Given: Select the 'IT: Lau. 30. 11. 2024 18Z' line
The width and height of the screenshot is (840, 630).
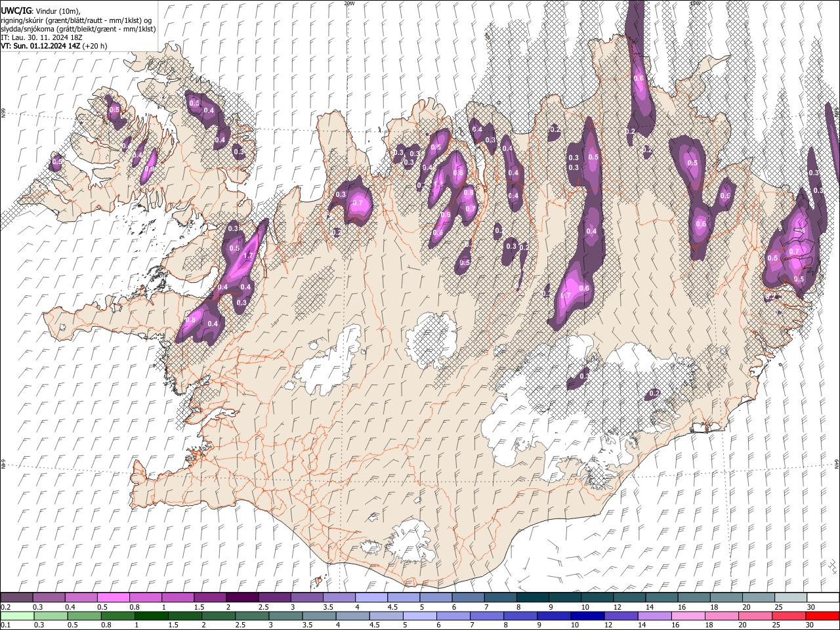Looking at the screenshot, I should pyautogui.click(x=41, y=37).
